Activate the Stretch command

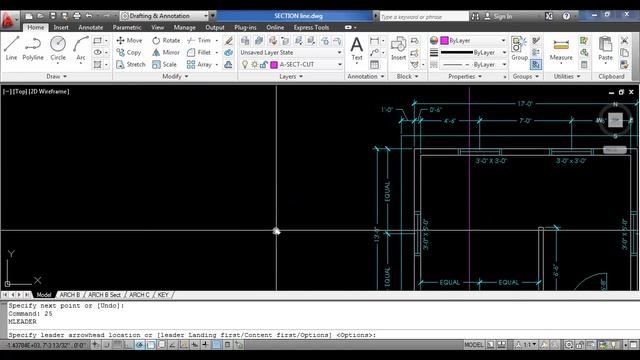[x=131, y=64]
